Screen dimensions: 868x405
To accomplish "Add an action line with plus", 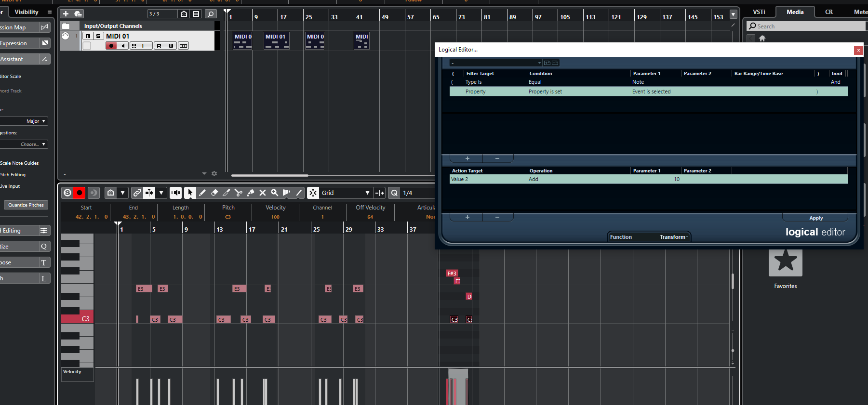I will (467, 217).
